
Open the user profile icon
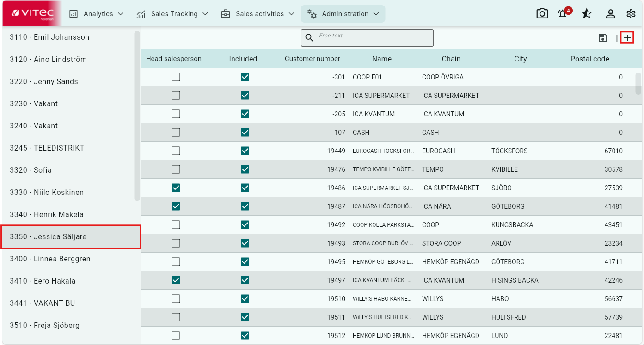click(611, 14)
